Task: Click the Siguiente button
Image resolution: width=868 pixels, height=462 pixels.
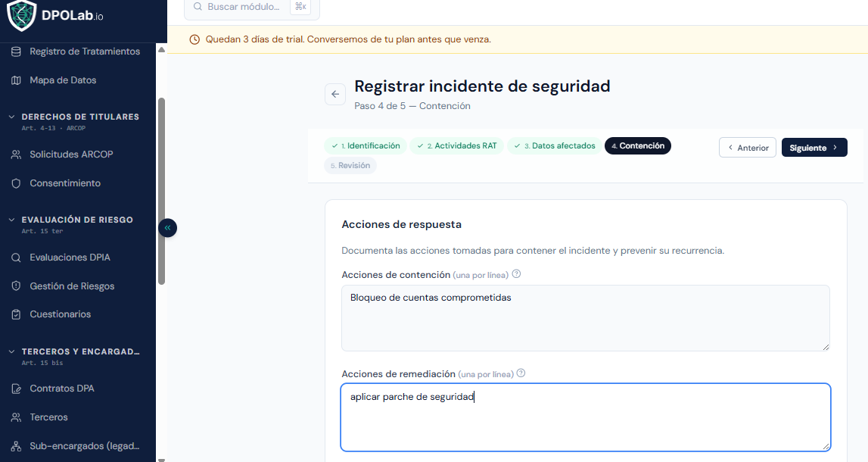Action: [x=814, y=148]
